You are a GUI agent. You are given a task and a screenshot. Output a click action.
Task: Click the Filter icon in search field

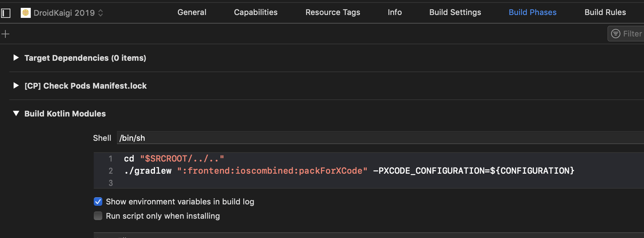point(615,34)
